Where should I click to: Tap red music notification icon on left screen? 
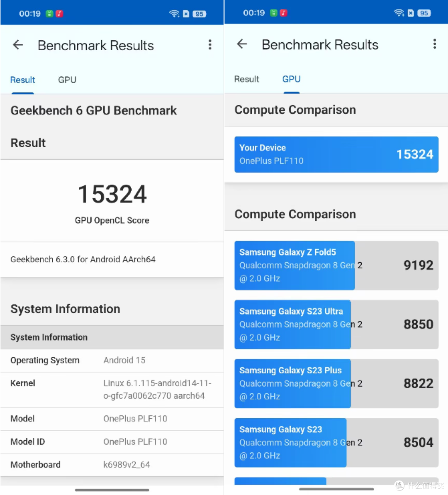59,14
